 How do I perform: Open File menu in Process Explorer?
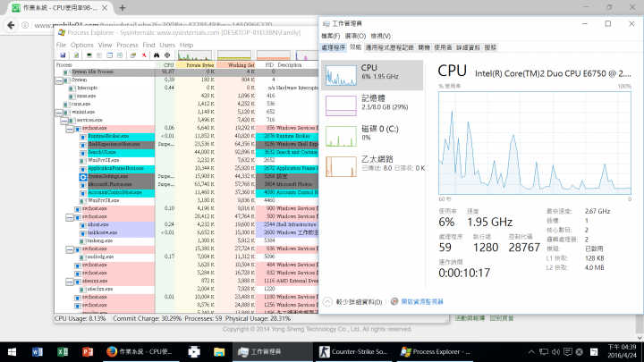pyautogui.click(x=61, y=45)
